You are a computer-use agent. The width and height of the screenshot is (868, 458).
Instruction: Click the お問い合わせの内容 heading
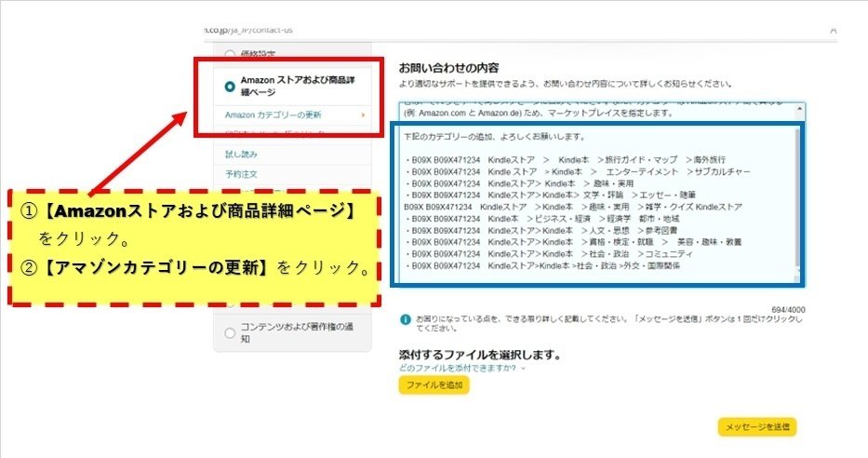pyautogui.click(x=449, y=68)
